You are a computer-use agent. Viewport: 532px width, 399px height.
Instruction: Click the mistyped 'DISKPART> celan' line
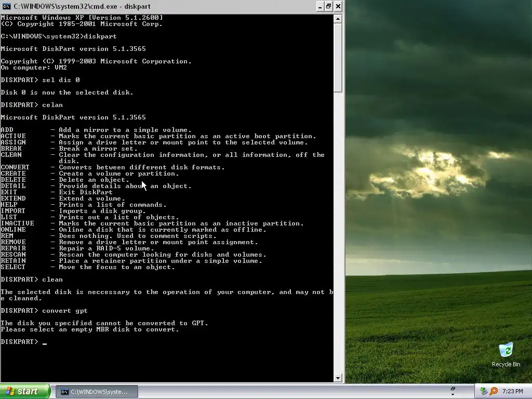[32, 105]
